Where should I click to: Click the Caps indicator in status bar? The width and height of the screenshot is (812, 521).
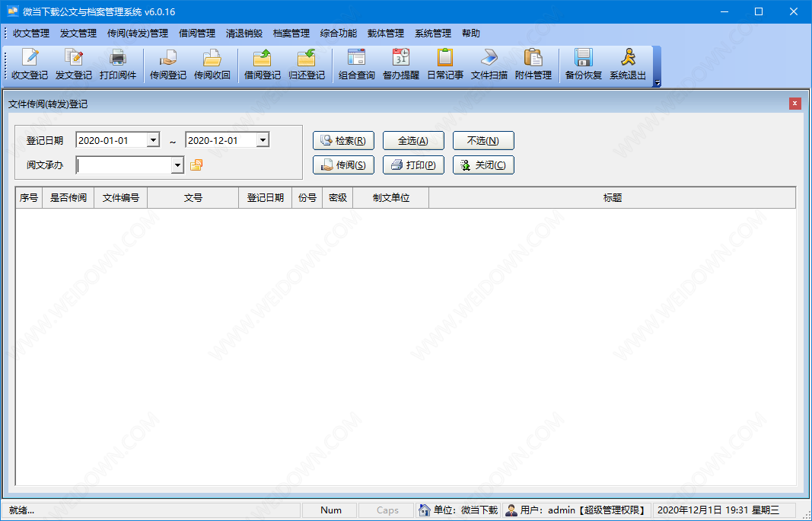(x=387, y=510)
